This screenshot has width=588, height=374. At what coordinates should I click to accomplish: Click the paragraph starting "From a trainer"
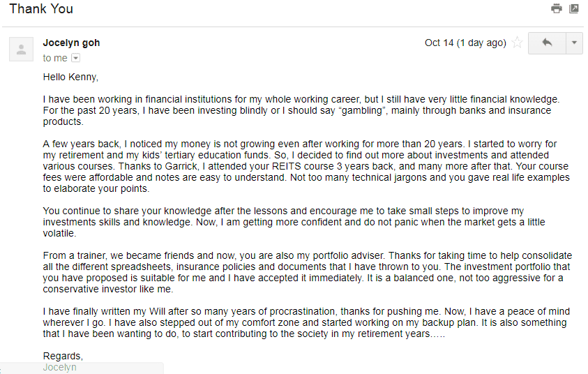[x=308, y=272]
